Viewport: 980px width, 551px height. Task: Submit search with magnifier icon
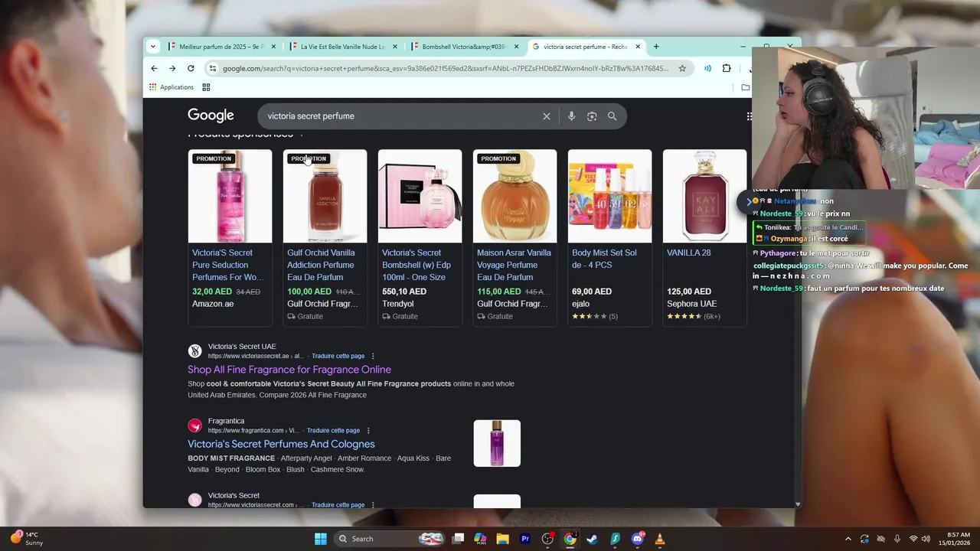pos(612,116)
